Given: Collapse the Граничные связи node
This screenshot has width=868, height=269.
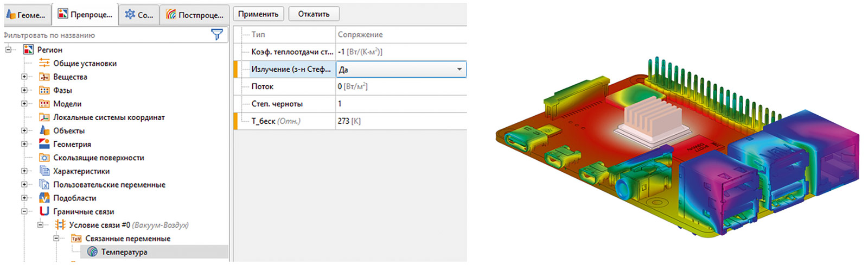Looking at the screenshot, I should pos(24,211).
